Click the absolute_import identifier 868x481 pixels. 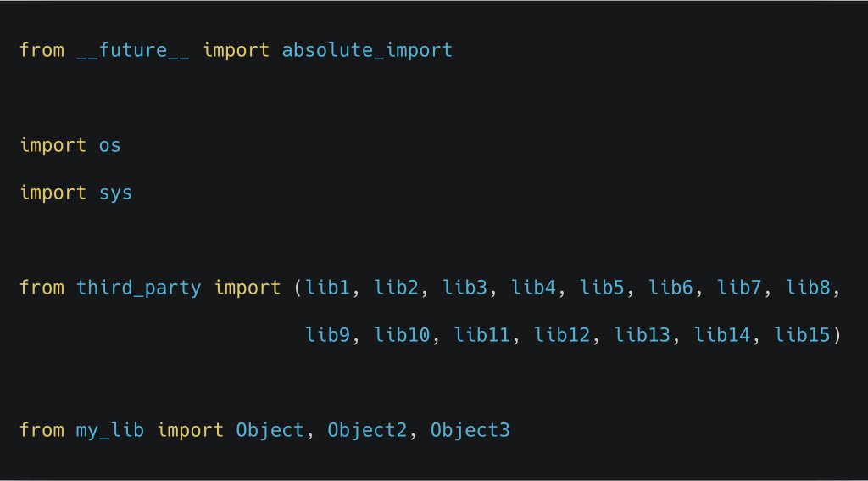coord(367,50)
